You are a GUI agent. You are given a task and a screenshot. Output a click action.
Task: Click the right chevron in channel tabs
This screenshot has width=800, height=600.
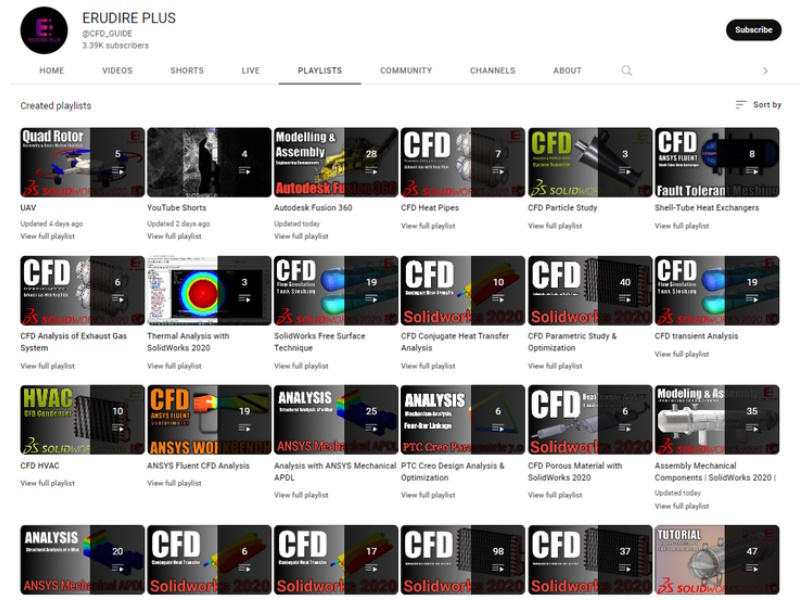(765, 71)
